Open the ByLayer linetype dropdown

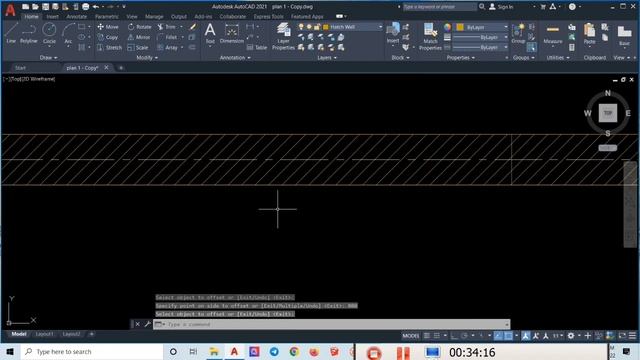click(x=480, y=47)
